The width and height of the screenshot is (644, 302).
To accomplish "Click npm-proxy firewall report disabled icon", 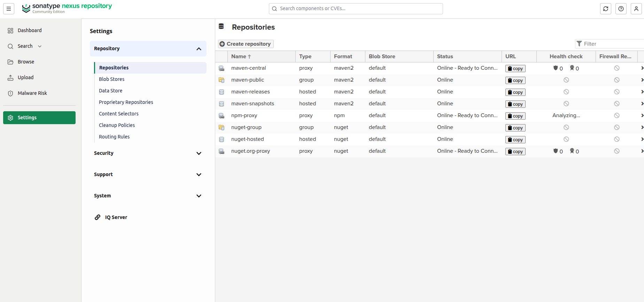I will (617, 115).
